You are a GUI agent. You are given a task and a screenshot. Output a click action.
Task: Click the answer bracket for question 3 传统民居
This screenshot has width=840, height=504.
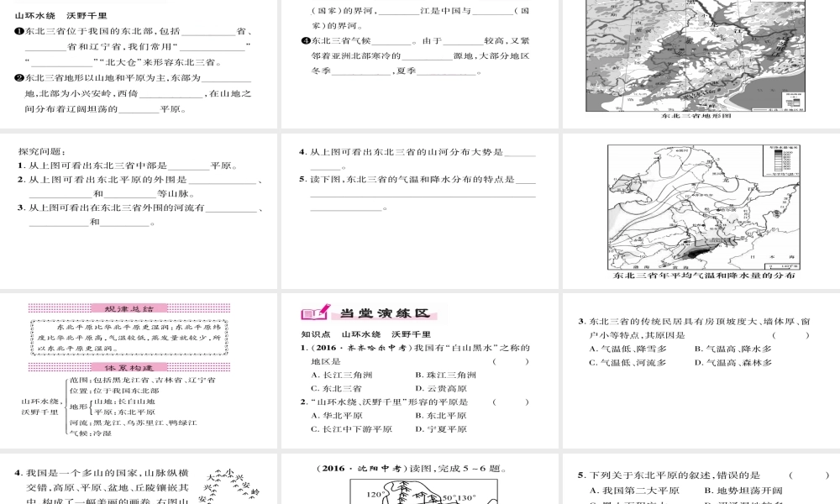point(790,335)
